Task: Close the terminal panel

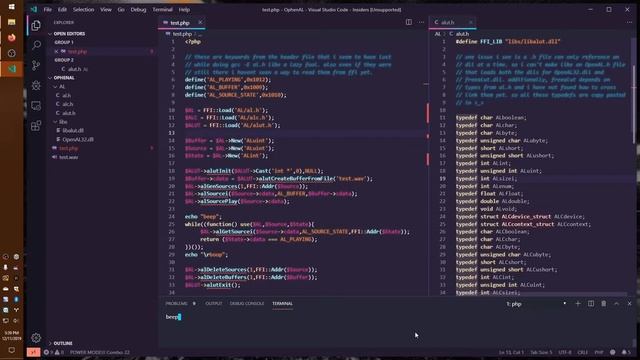Action: (629, 304)
